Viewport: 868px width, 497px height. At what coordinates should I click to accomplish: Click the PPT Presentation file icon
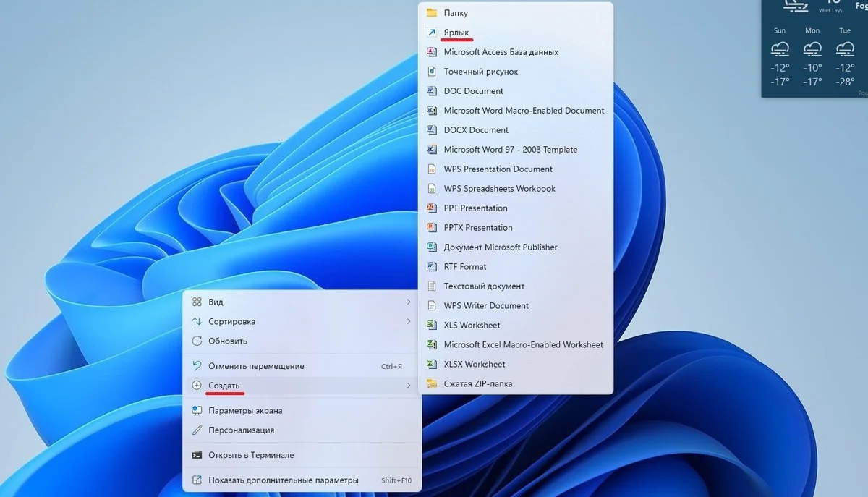432,208
